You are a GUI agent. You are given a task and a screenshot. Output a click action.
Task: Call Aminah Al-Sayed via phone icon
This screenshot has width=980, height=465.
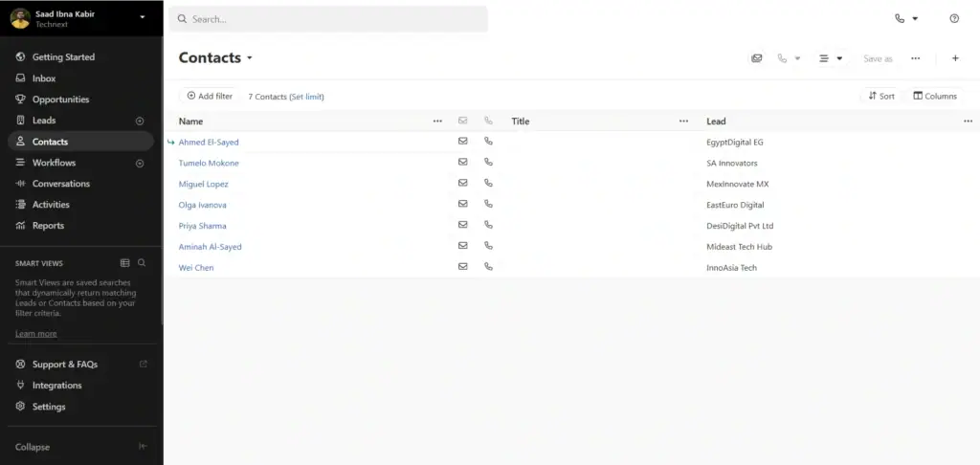click(488, 246)
